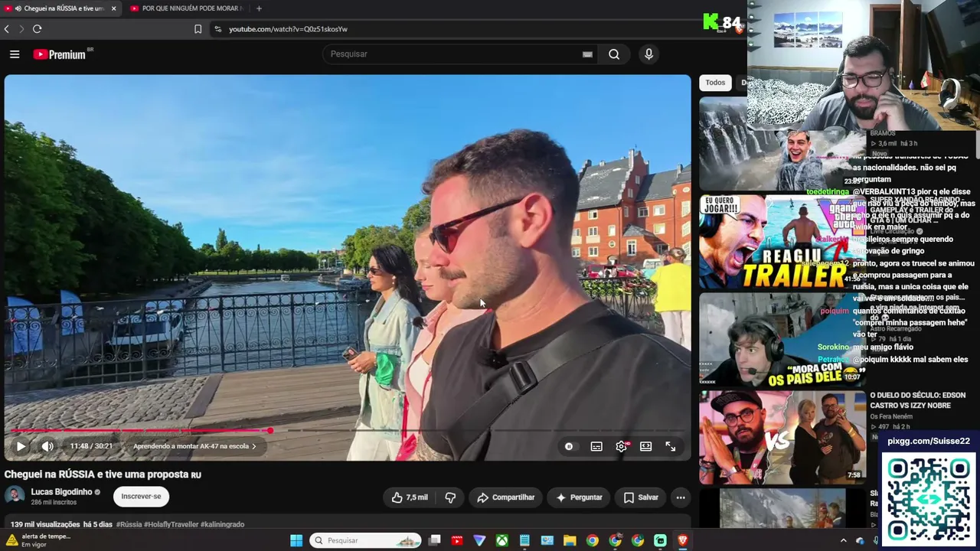Open the #Rússia hashtag link

pos(129,524)
